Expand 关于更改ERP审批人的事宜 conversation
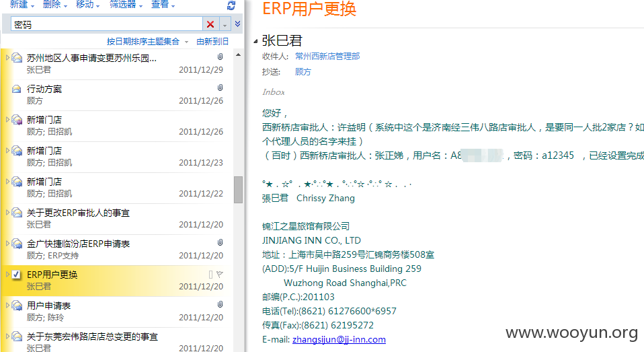The height and width of the screenshot is (352, 644). pos(7,213)
